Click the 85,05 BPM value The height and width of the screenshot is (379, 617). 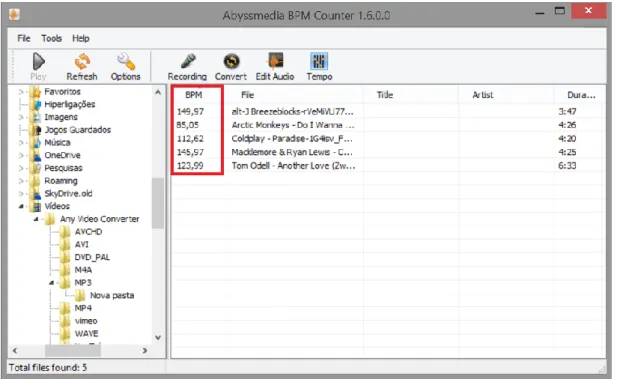point(188,125)
